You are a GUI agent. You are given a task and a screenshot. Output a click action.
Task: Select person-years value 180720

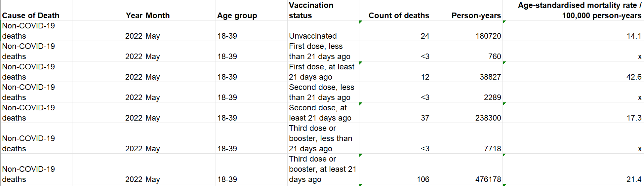(467, 31)
